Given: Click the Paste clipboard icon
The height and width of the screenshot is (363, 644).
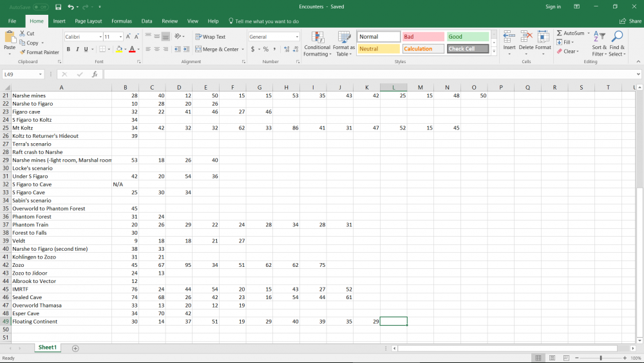Looking at the screenshot, I should [10, 38].
